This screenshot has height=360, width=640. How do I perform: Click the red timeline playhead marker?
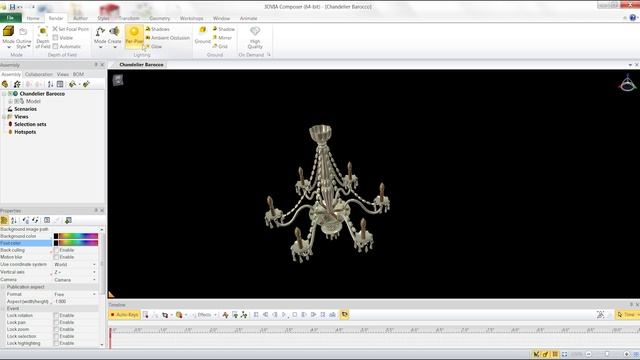pyautogui.click(x=110, y=338)
